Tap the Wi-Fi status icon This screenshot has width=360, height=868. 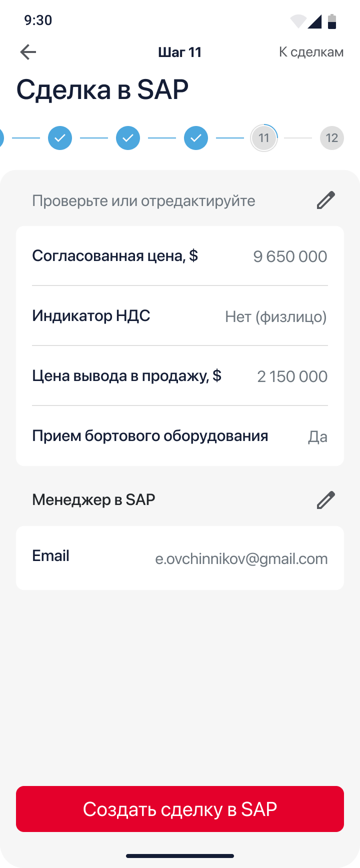coord(298,21)
